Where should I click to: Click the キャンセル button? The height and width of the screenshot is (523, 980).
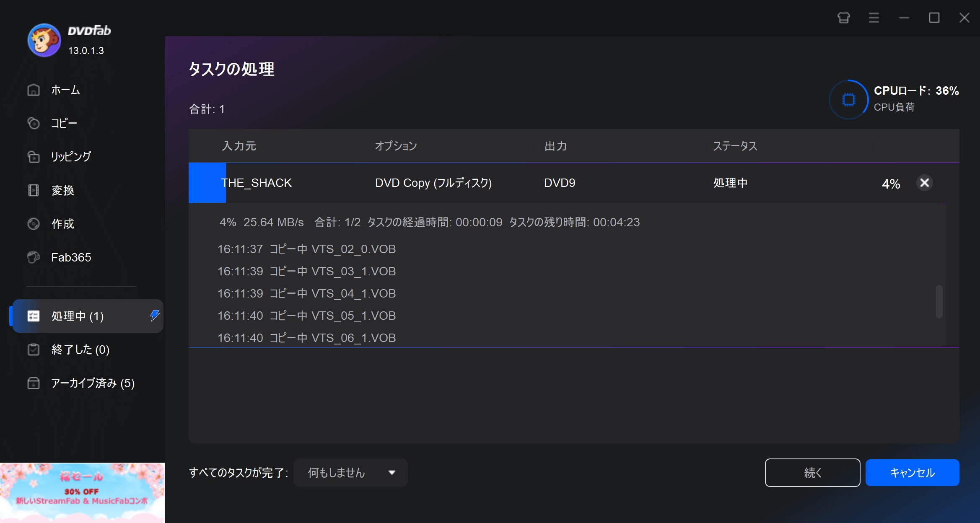[912, 473]
